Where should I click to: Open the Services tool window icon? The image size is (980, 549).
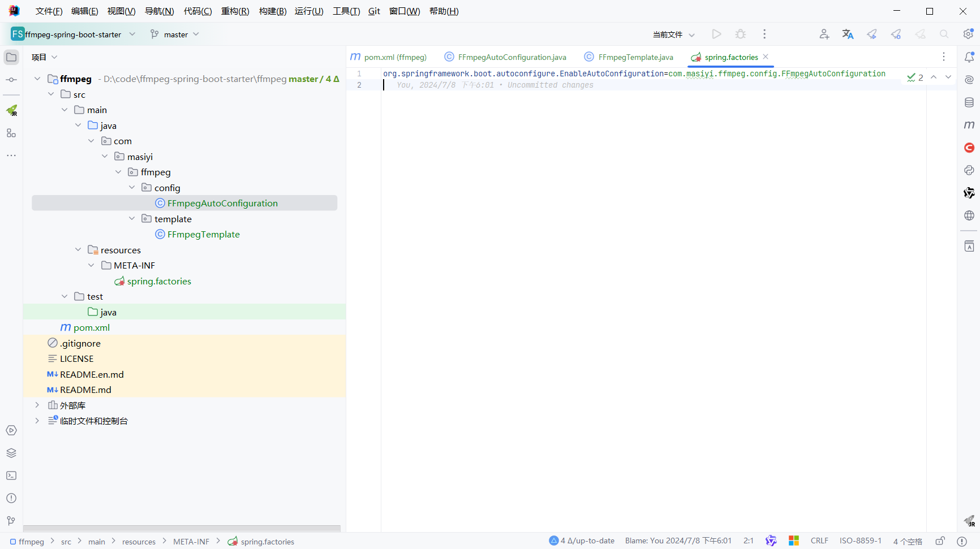(11, 430)
